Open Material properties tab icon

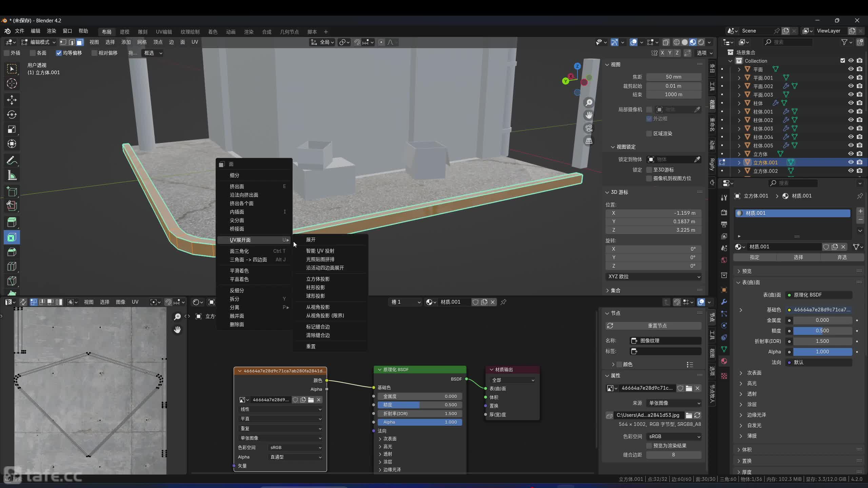tap(724, 361)
